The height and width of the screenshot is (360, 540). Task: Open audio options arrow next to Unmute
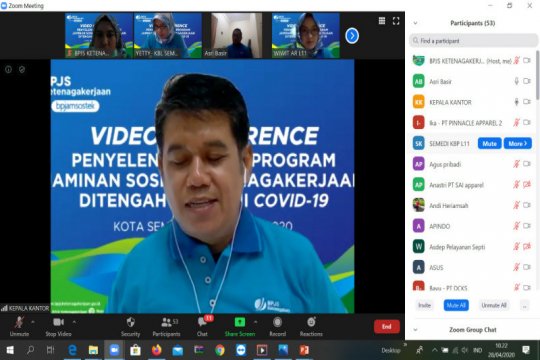click(x=33, y=322)
